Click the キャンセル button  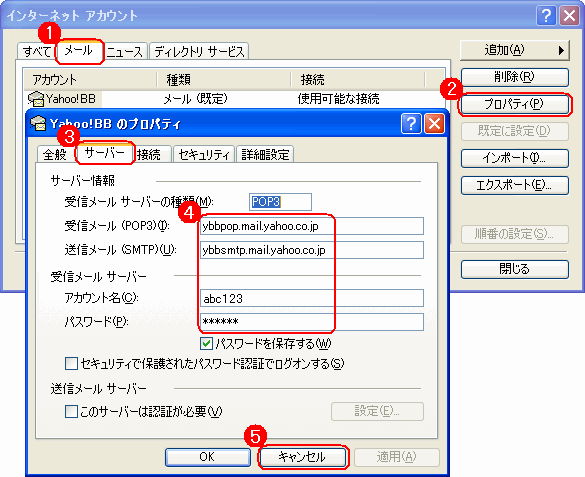click(302, 457)
